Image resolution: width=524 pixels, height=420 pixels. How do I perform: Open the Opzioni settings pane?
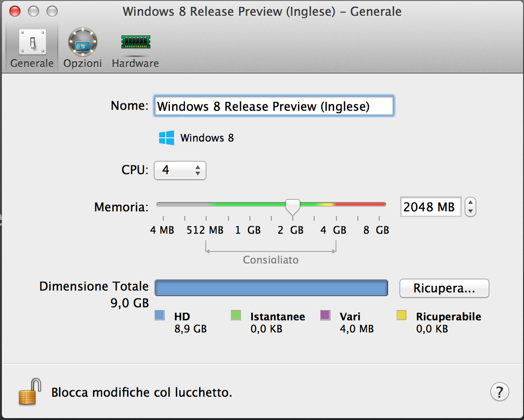click(x=82, y=49)
